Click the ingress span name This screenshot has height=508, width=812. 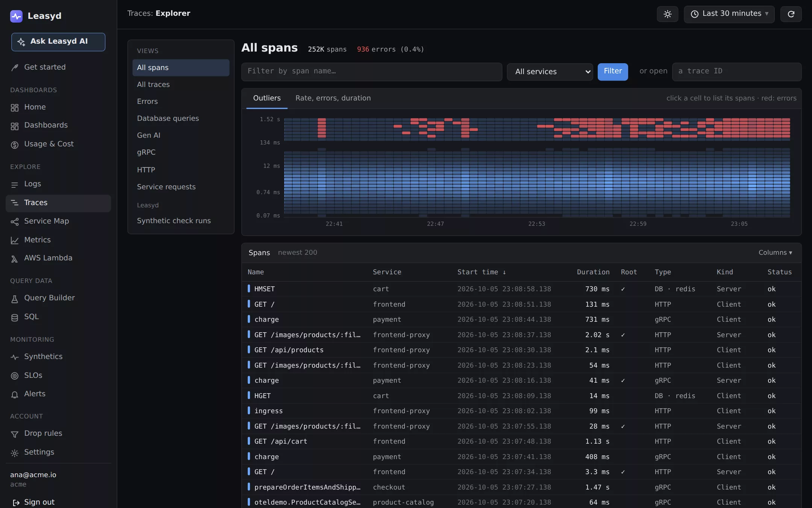coord(268,411)
